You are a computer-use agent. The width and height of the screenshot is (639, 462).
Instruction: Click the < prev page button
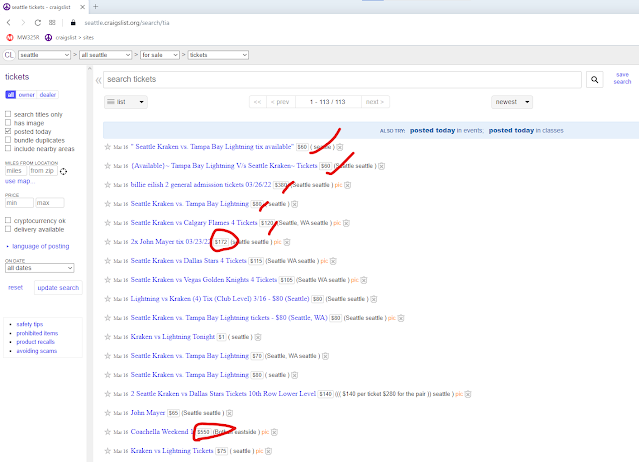tap(281, 102)
